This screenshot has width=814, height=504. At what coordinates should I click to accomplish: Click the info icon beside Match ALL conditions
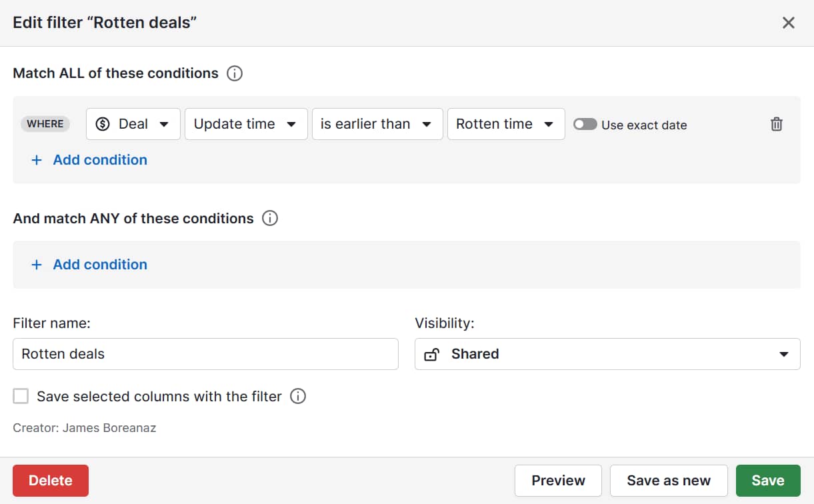click(x=235, y=73)
